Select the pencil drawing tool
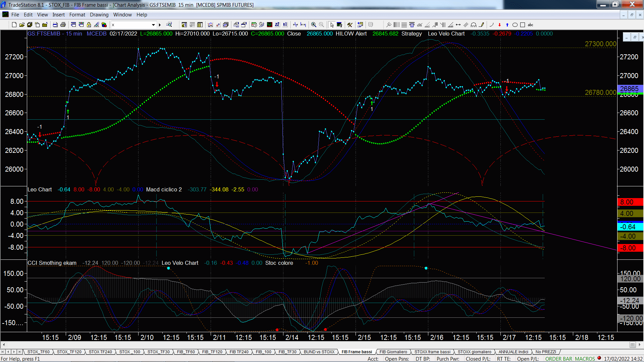Image resolution: width=644 pixels, height=362 pixels. (x=482, y=25)
